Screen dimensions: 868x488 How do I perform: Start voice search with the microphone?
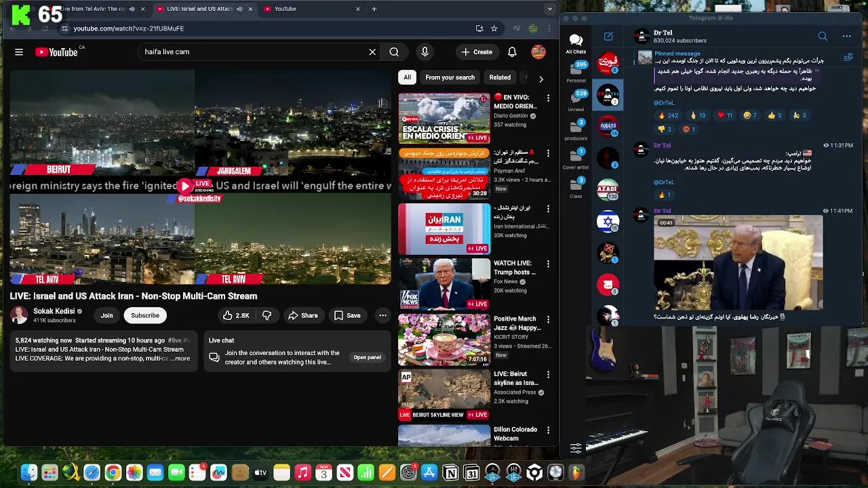[425, 52]
